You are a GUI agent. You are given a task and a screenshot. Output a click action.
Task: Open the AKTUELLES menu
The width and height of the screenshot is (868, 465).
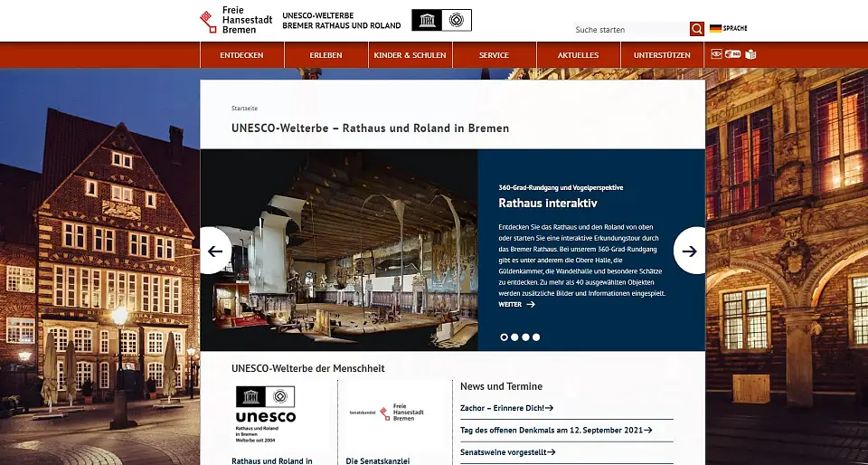578,55
